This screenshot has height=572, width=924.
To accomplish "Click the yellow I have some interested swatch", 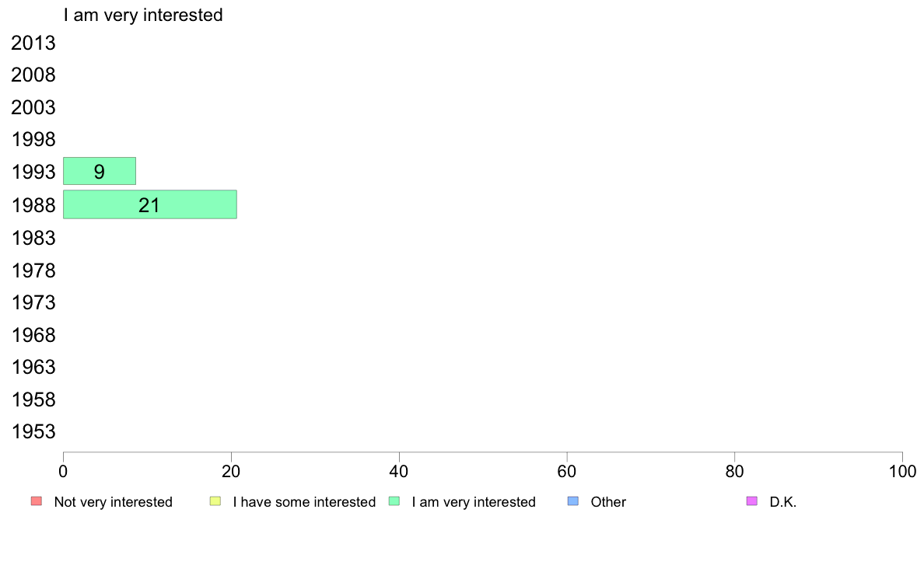I will tap(215, 501).
